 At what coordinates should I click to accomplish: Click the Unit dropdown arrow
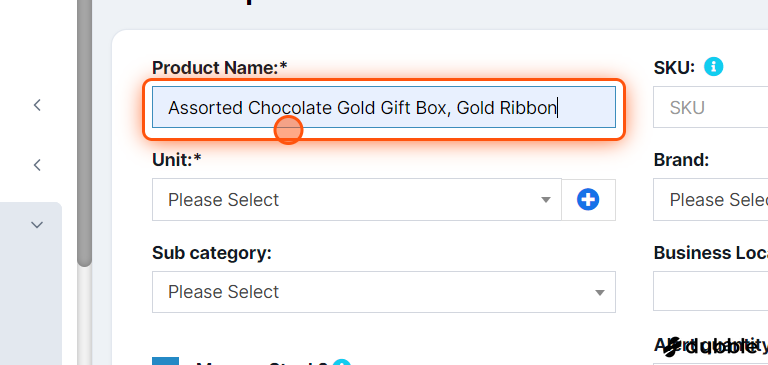[546, 200]
